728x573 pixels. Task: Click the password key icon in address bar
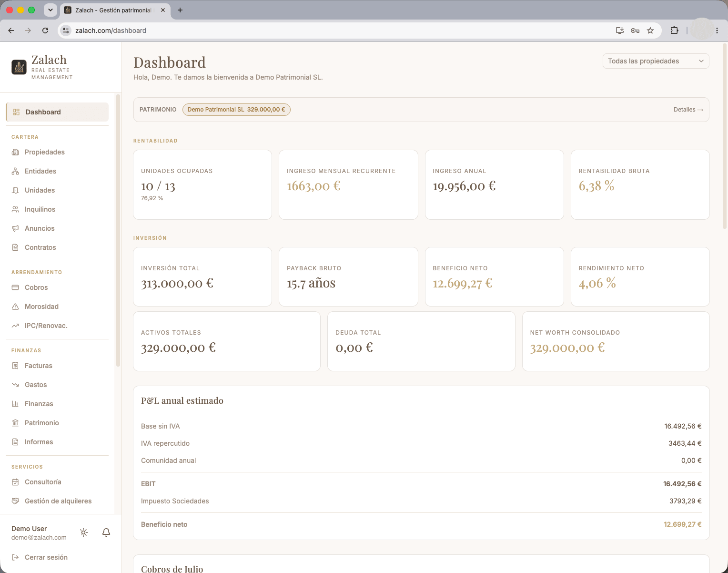[x=635, y=31]
